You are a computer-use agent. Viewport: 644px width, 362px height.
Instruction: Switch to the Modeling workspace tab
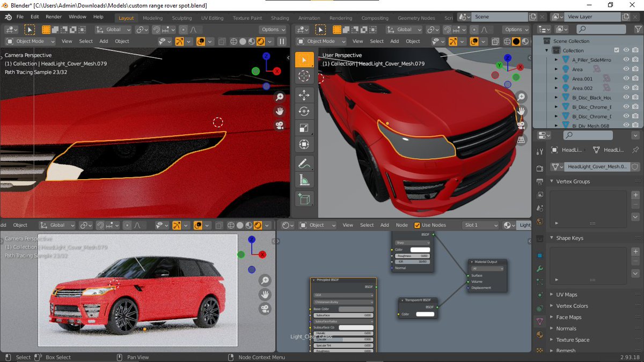coord(152,18)
